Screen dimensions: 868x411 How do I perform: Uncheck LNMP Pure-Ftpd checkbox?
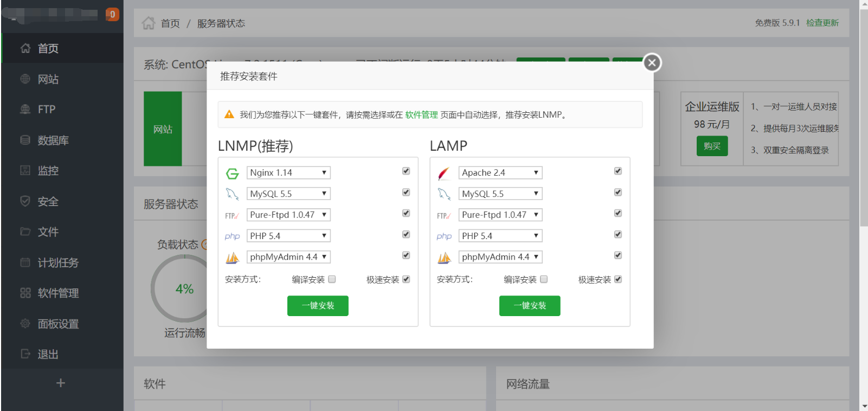pos(406,213)
